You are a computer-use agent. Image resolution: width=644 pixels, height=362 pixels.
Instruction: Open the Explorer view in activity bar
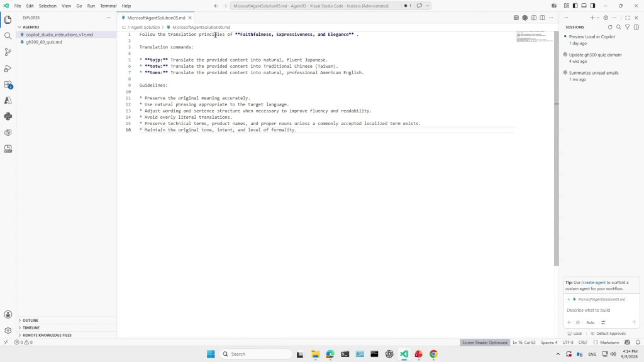pyautogui.click(x=8, y=19)
